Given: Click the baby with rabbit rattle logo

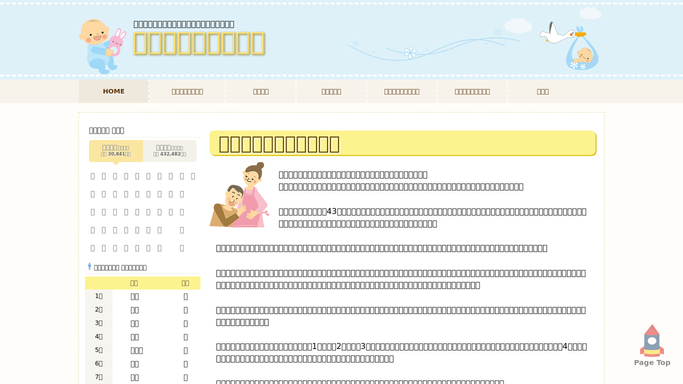Looking at the screenshot, I should pyautogui.click(x=103, y=46).
